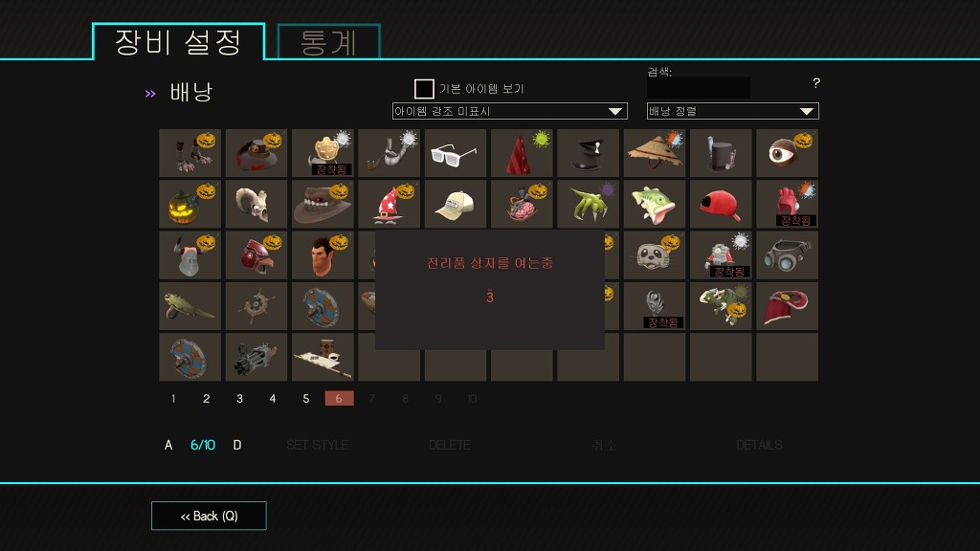Select the white shutter glasses item

click(x=455, y=153)
